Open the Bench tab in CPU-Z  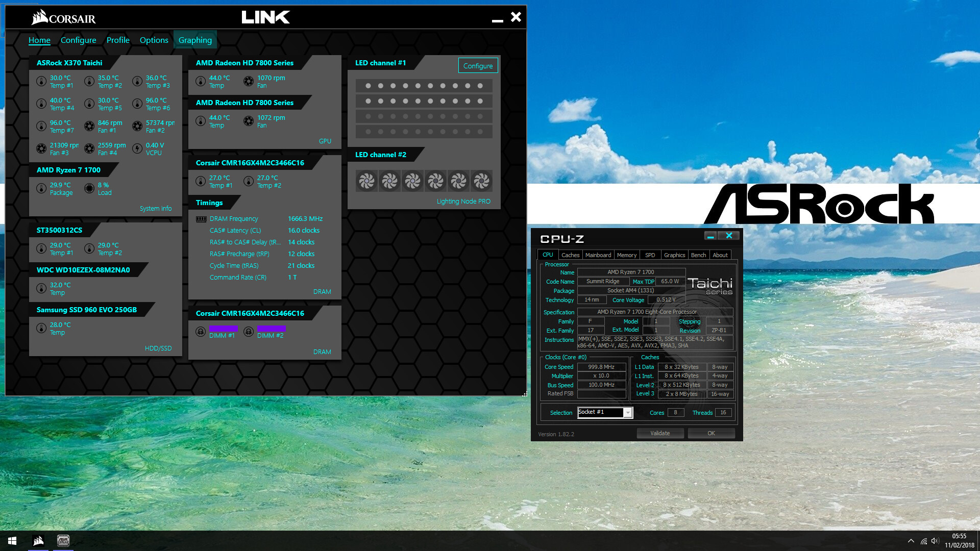pyautogui.click(x=698, y=255)
